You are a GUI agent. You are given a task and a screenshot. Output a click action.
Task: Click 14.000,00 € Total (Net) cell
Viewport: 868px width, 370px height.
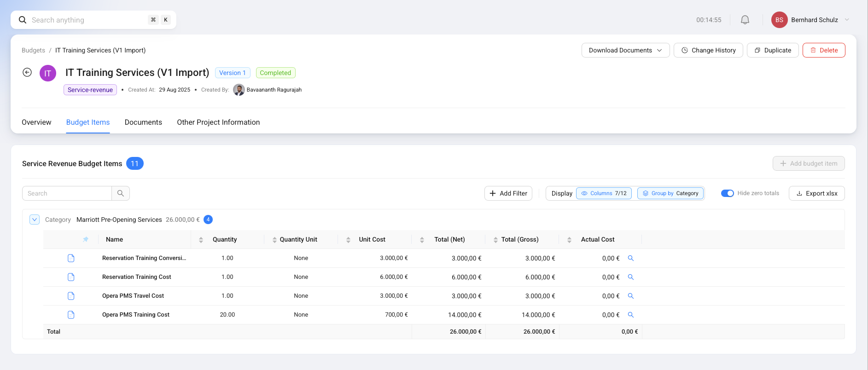(465, 315)
